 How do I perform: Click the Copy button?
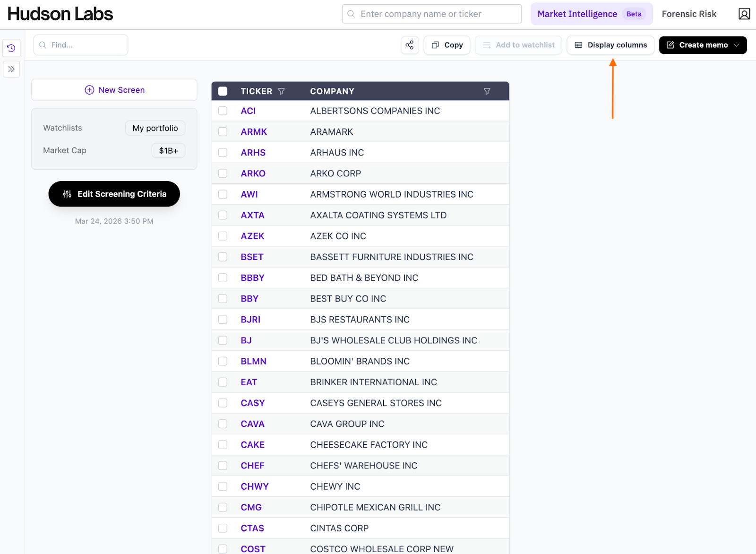(447, 45)
